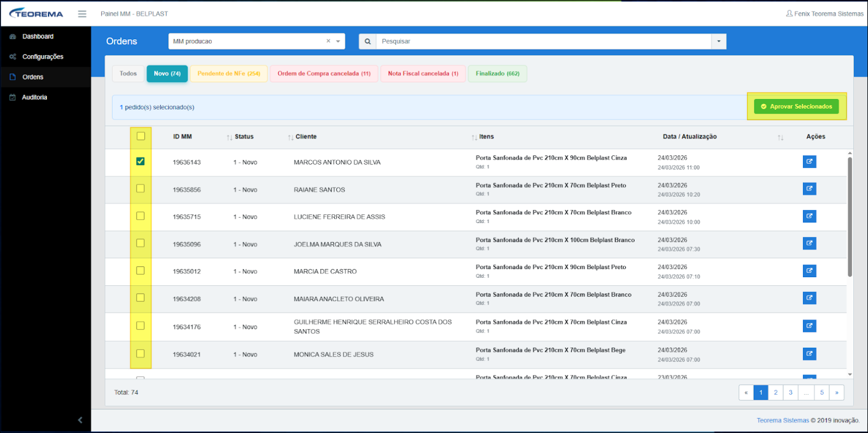This screenshot has width=868, height=433.
Task: Click the Fenix Teorema Sistemas user icon
Action: (x=789, y=14)
